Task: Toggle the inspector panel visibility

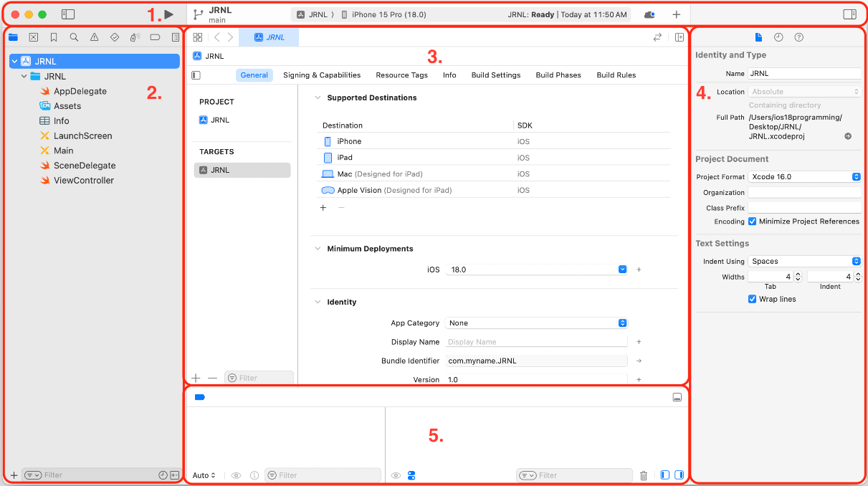Action: 849,14
